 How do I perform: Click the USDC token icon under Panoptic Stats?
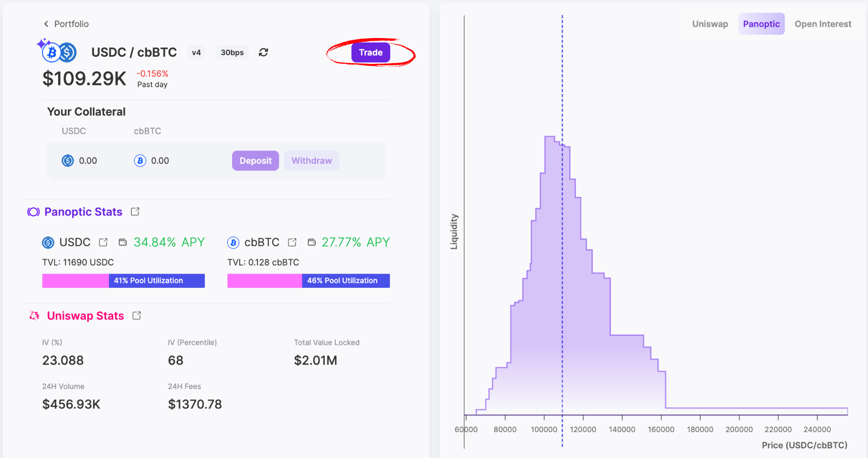coord(48,243)
